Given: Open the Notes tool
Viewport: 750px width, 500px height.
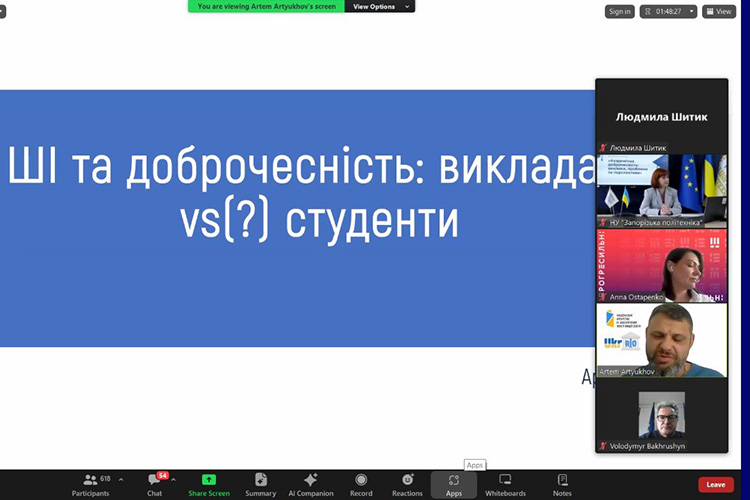Looking at the screenshot, I should [562, 484].
